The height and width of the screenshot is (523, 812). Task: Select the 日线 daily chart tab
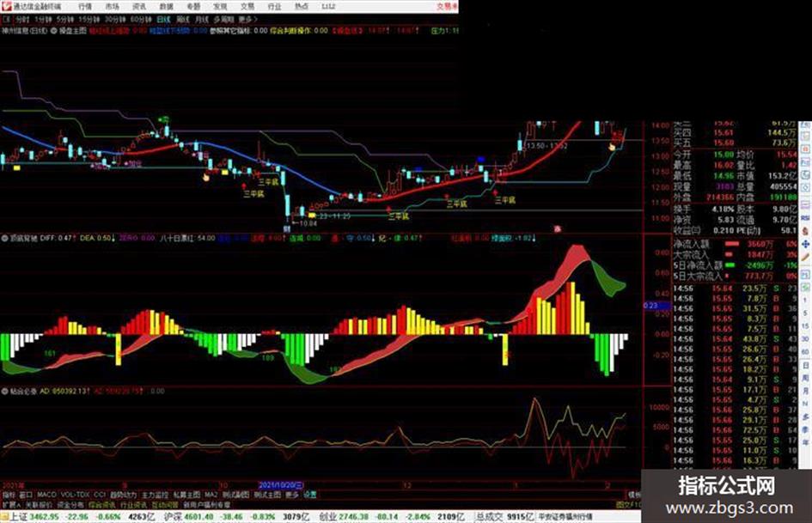163,19
